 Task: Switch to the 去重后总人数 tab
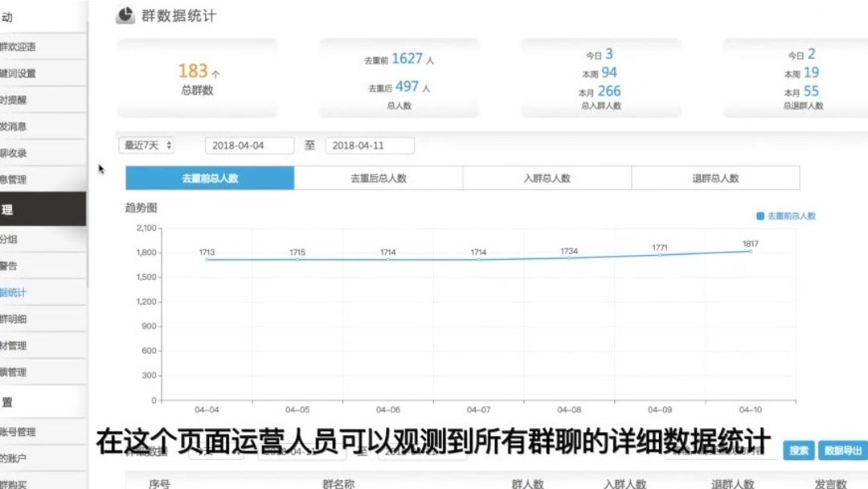[x=378, y=178]
